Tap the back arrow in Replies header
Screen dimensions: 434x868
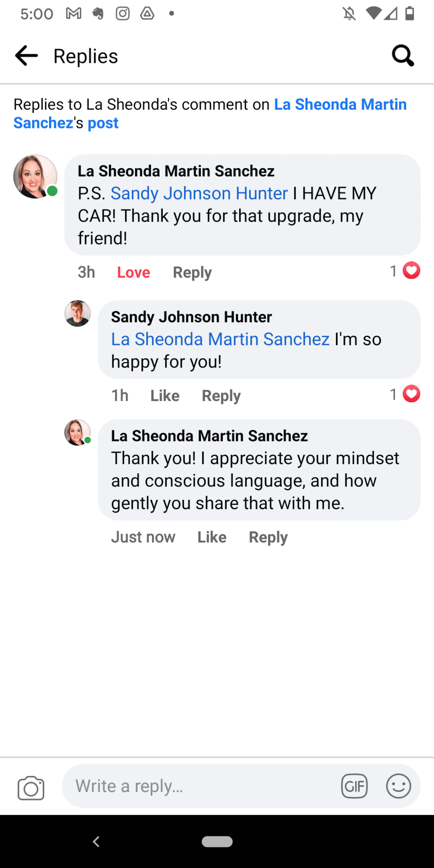pos(26,56)
